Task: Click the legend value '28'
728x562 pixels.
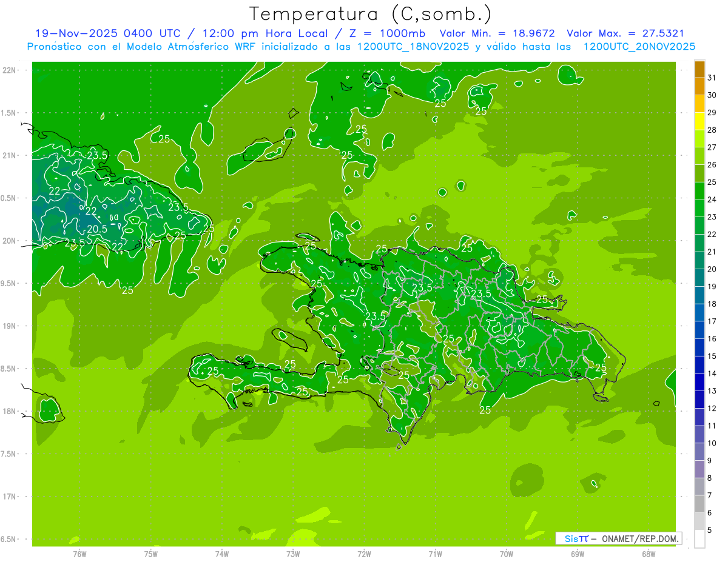Action: click(712, 130)
